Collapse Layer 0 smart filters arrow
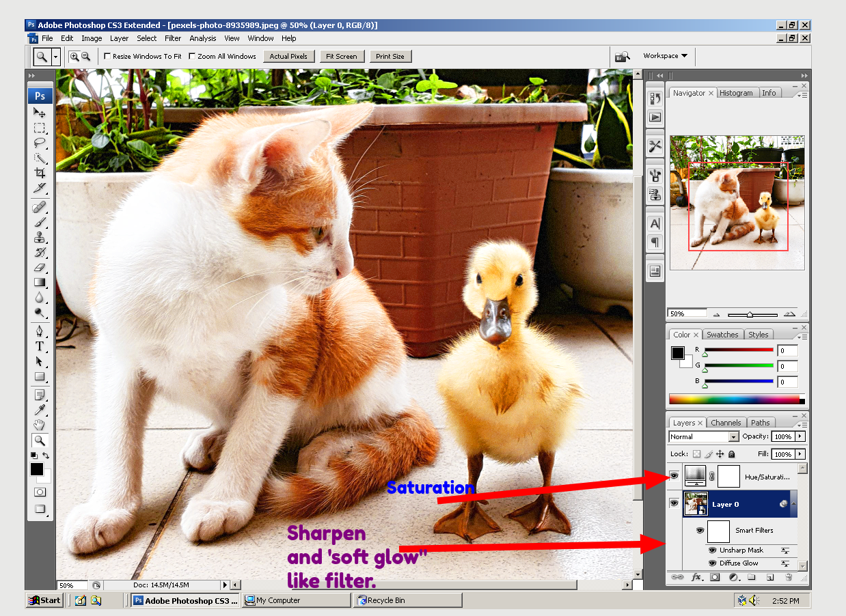This screenshot has height=616, width=846. 793,504
